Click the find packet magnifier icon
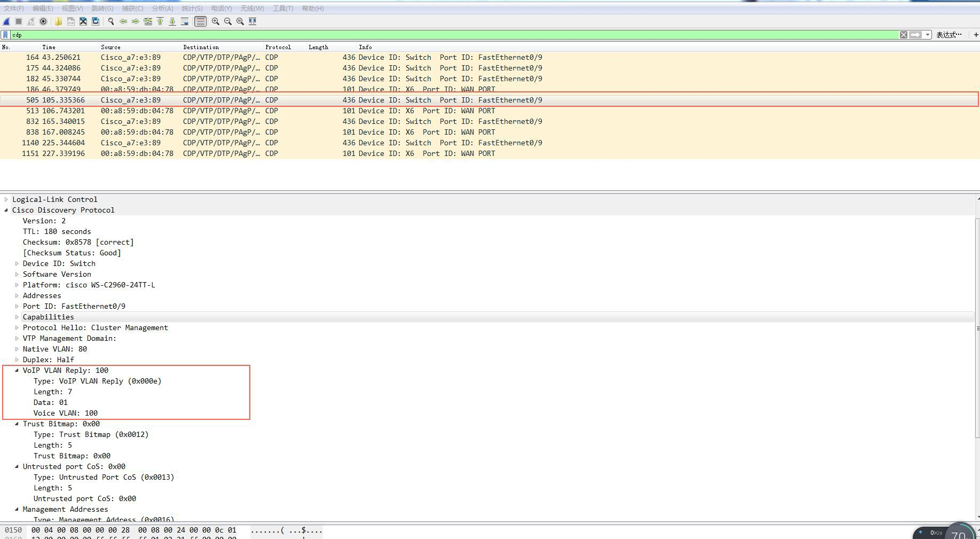 [x=111, y=21]
